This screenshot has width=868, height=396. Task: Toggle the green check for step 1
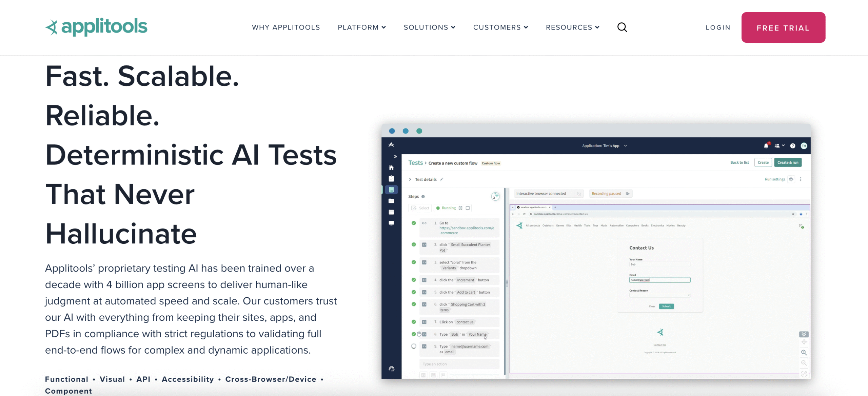[414, 223]
